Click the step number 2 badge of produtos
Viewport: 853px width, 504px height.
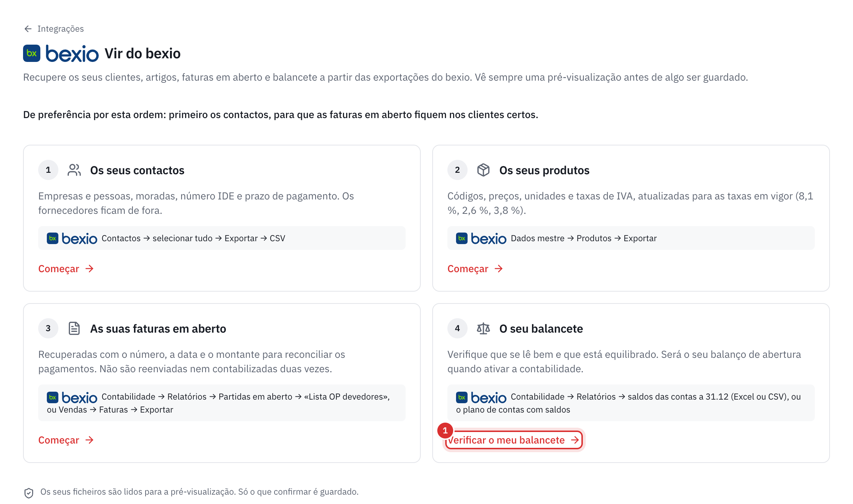point(457,170)
